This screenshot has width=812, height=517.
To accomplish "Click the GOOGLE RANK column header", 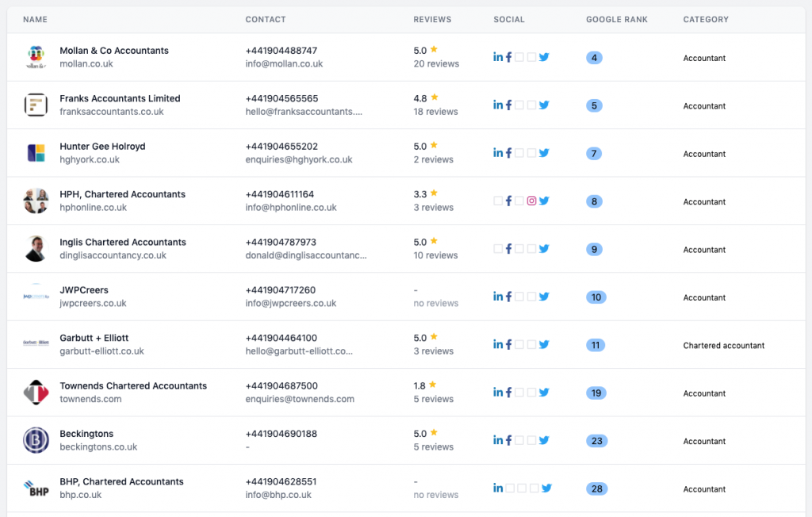I will point(617,19).
